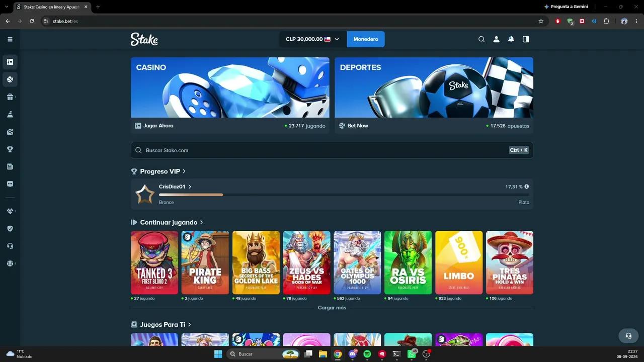Reload the page with the refresh icon
Image resolution: width=644 pixels, height=362 pixels.
pos(32,21)
